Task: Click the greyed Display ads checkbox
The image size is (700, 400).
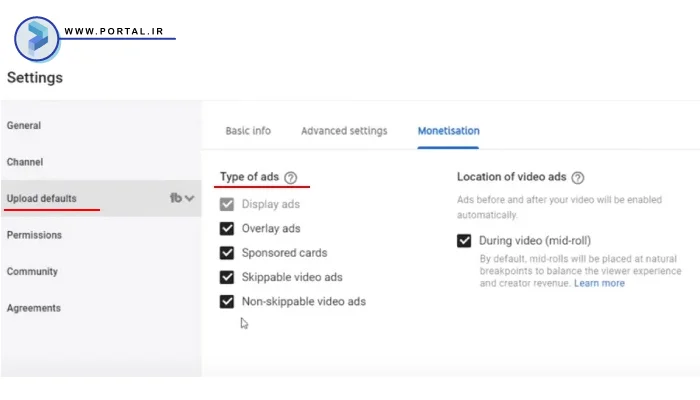Action: point(227,204)
